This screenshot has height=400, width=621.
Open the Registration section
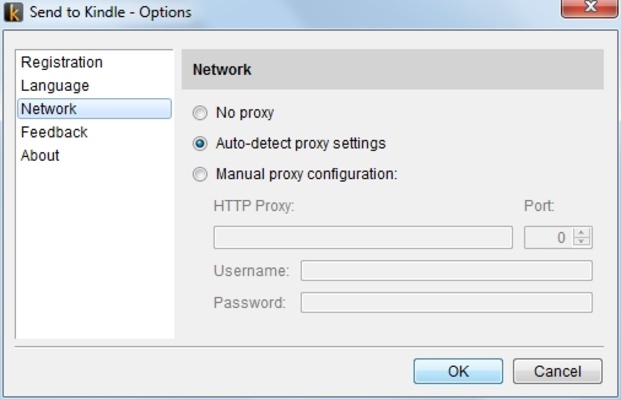62,62
